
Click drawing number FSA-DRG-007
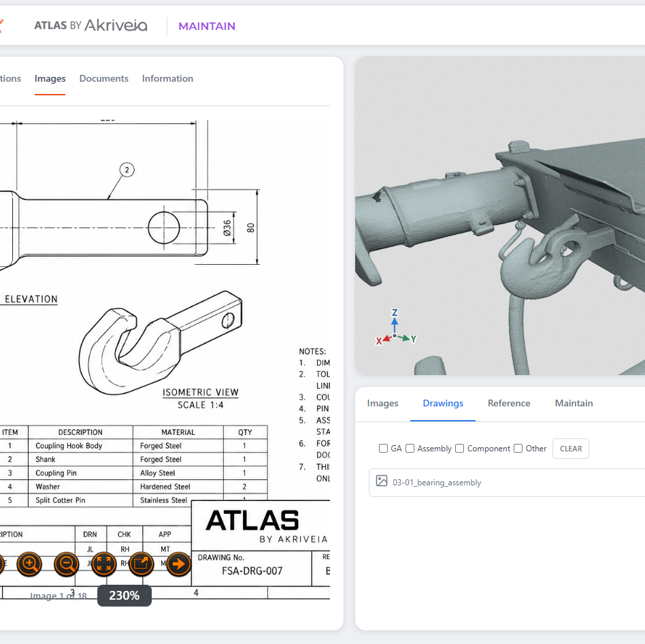pyautogui.click(x=252, y=570)
